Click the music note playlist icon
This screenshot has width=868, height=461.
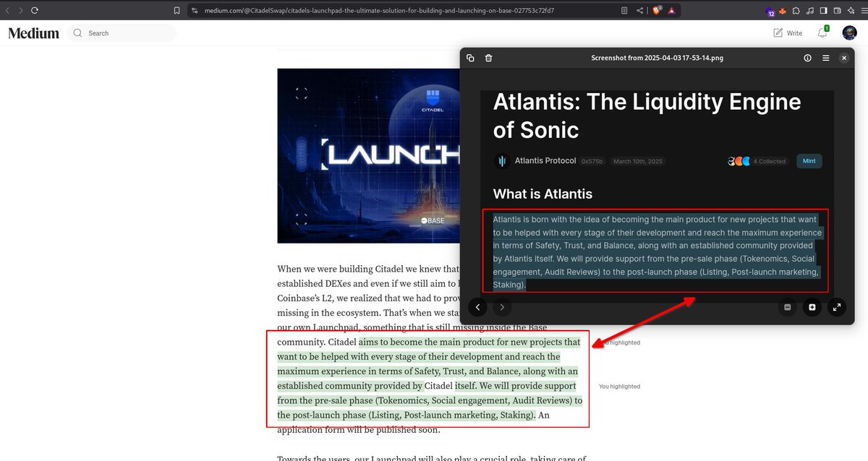tap(810, 10)
